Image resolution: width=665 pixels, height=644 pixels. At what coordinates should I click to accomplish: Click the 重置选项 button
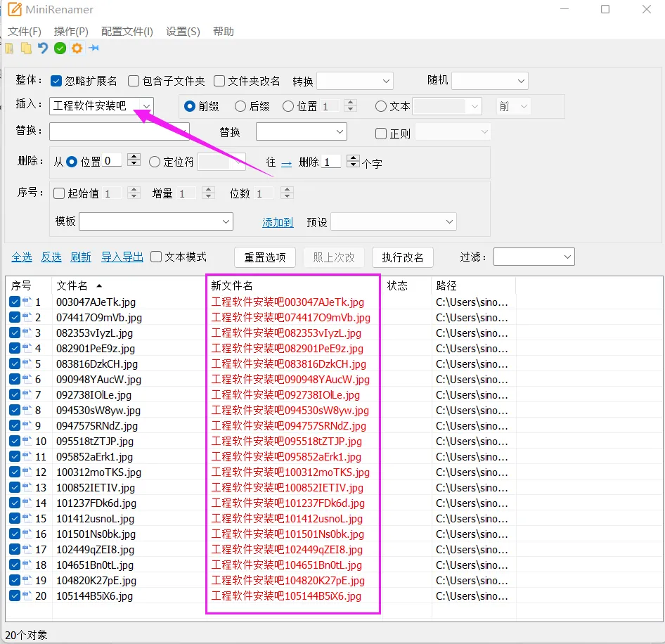pos(264,257)
